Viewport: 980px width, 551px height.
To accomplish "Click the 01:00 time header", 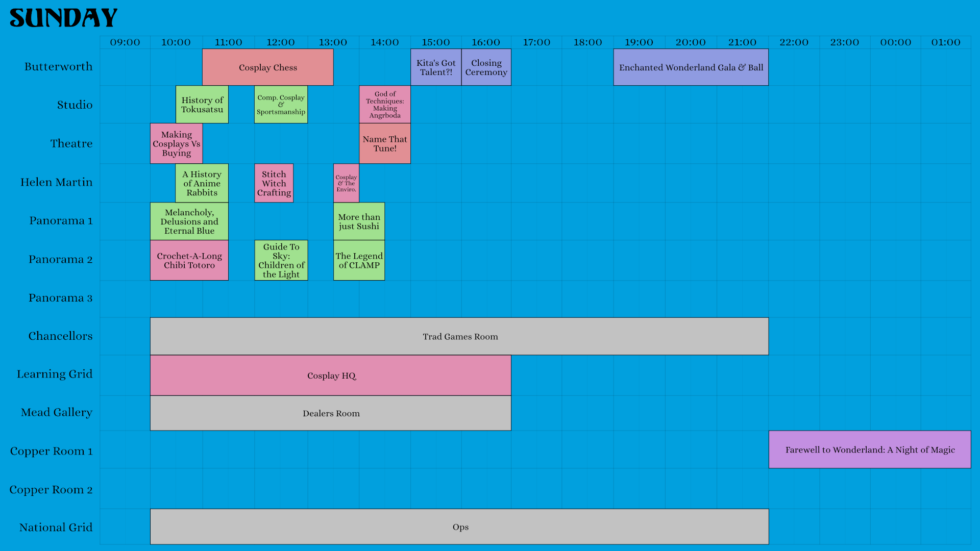I will coord(946,42).
